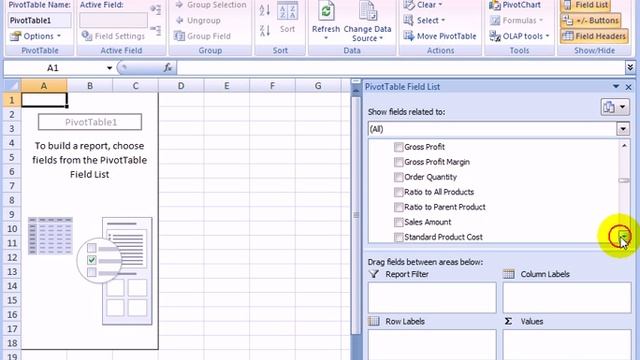
Task: Check the Gross Profit field
Action: 398,147
